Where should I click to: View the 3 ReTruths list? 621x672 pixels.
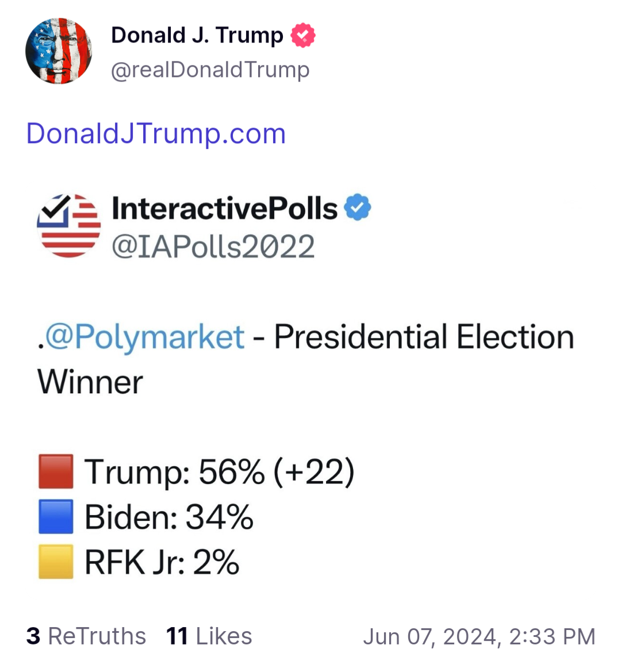86,636
